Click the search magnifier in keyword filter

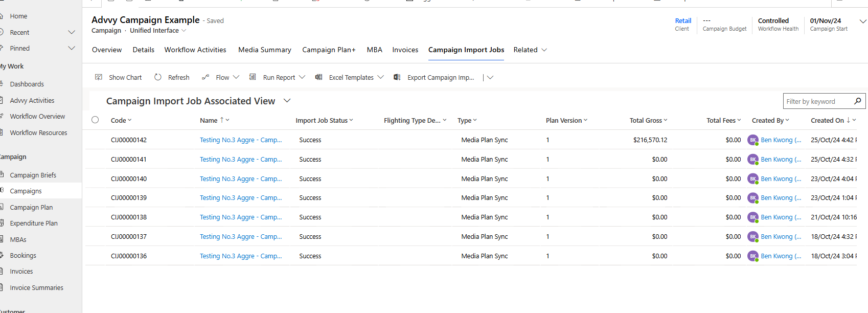[x=858, y=101]
